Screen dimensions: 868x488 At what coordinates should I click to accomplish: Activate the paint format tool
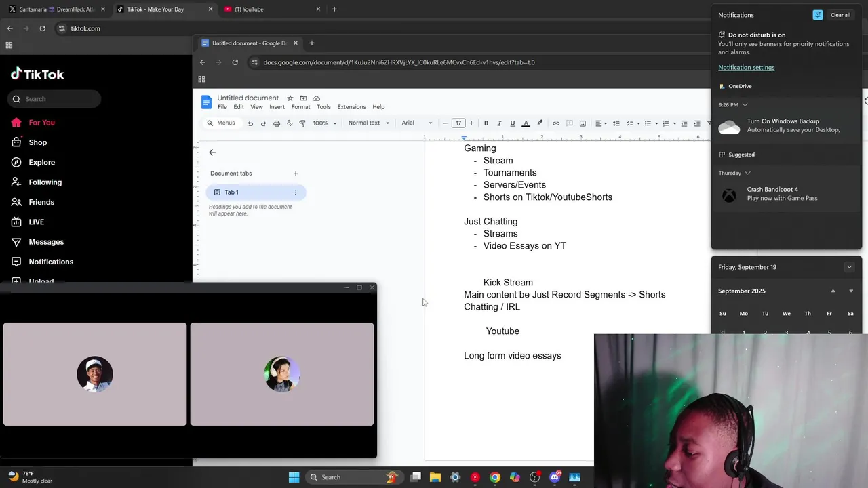[x=302, y=123]
